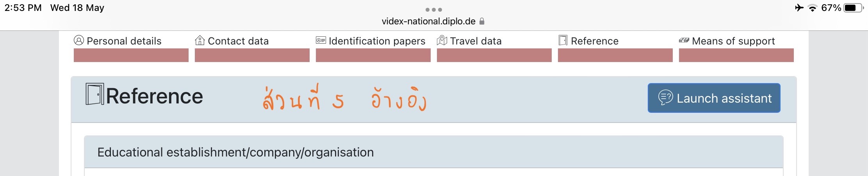
Task: Click the progress bar under Personal details
Action: pos(131,55)
